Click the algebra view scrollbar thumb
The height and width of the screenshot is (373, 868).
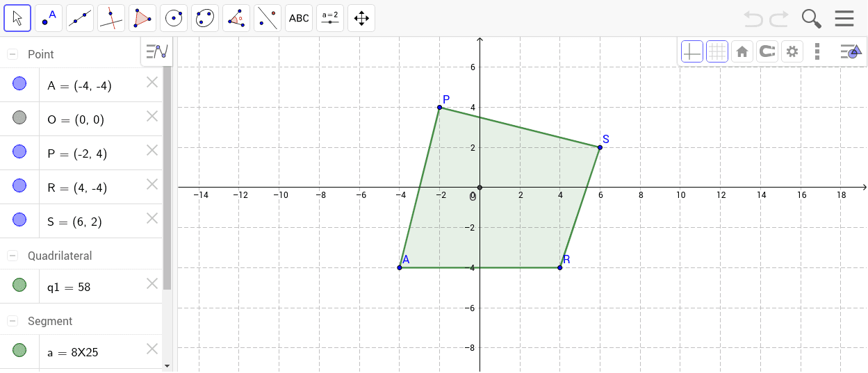pos(167,179)
